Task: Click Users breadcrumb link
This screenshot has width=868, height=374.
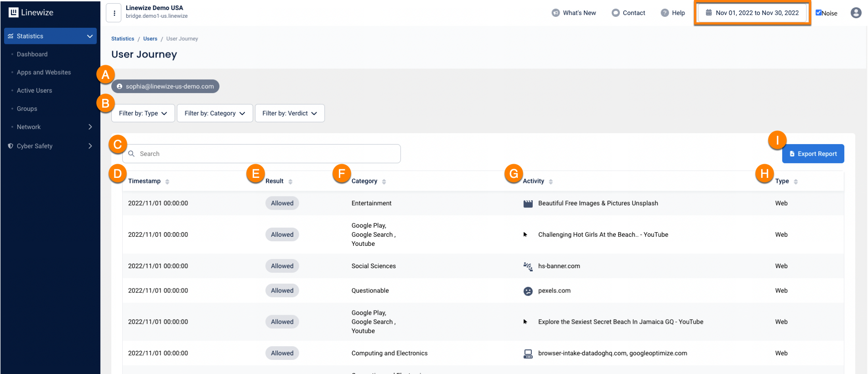Action: coord(150,39)
